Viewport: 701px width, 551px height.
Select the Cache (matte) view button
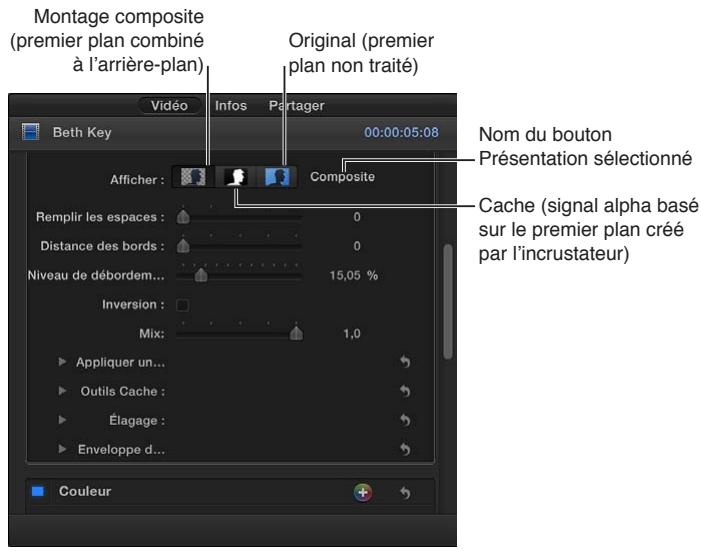[236, 177]
